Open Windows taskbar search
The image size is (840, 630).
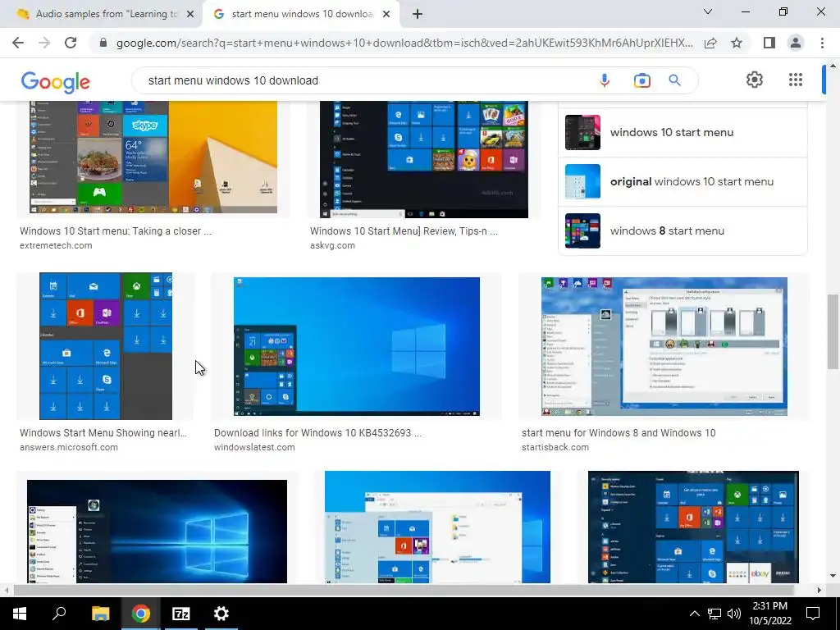click(59, 614)
